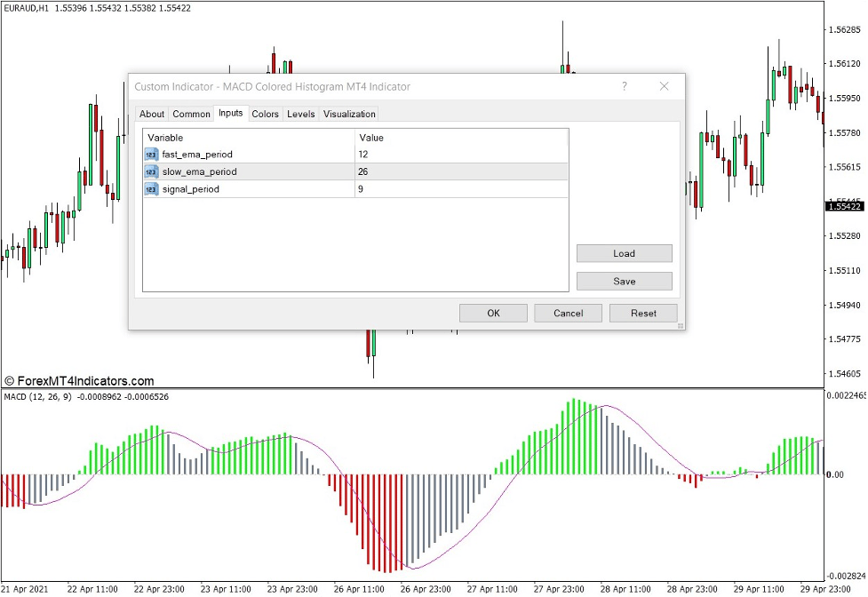The width and height of the screenshot is (868, 597).
Task: Click the Cancel button
Action: (x=568, y=313)
